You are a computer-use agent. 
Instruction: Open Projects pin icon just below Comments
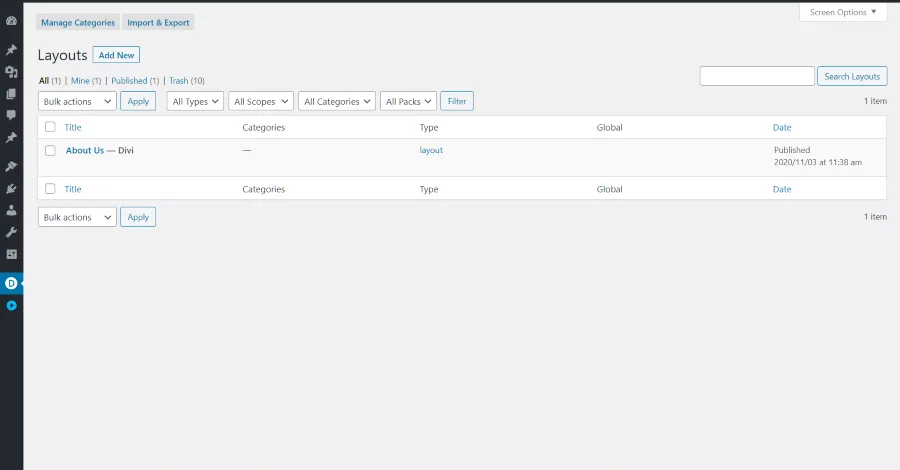[x=11, y=138]
